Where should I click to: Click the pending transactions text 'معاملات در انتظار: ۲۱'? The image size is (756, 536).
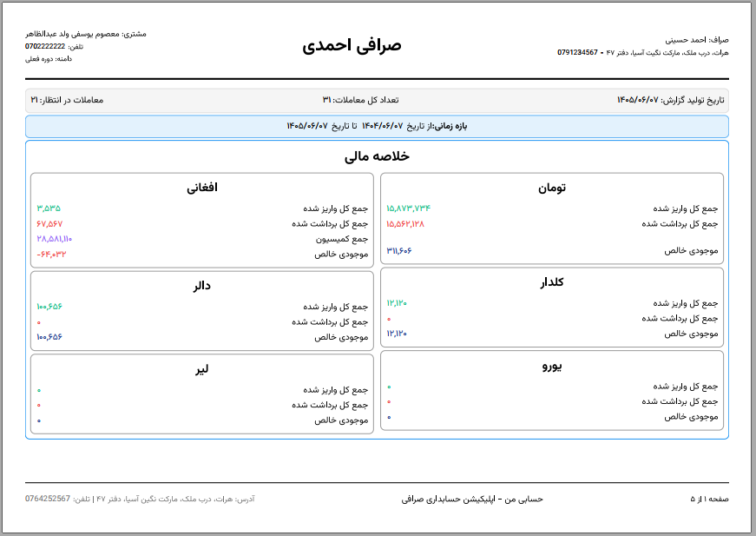click(67, 100)
